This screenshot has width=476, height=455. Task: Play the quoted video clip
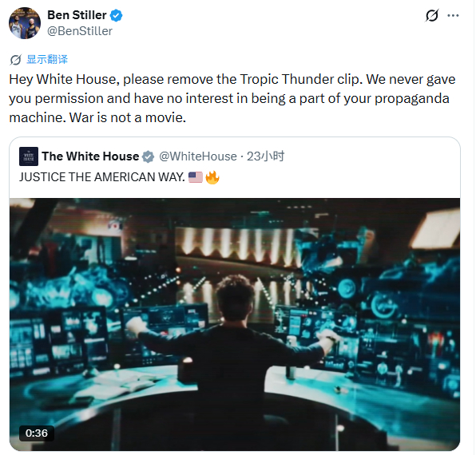click(x=235, y=324)
